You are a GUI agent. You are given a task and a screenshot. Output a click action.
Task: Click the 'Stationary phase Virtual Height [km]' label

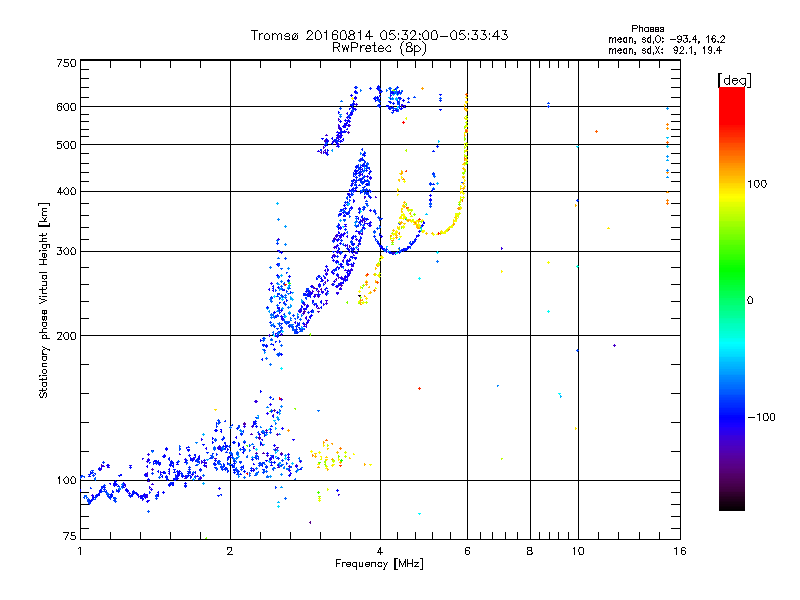pyautogui.click(x=44, y=300)
